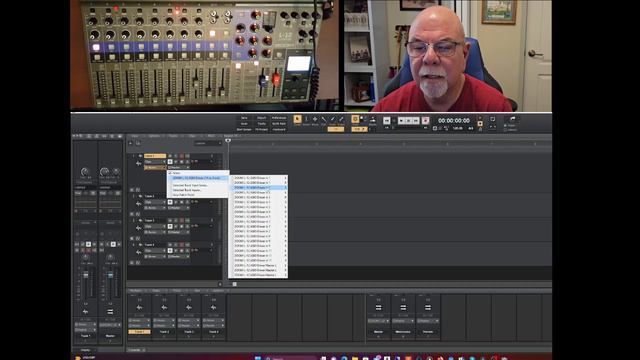Mute Track 3 in track pane
640x360 pixels.
click(170, 220)
